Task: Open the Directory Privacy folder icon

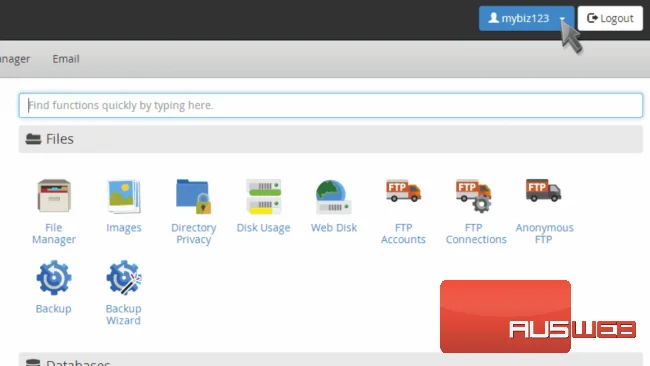Action: click(193, 196)
